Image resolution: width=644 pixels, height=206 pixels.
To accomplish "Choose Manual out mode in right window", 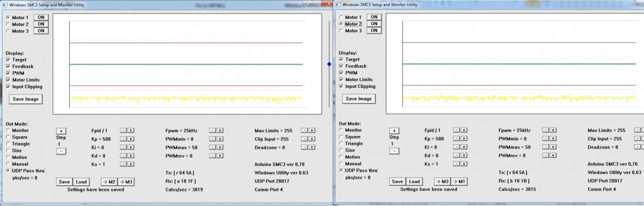I will point(341,164).
